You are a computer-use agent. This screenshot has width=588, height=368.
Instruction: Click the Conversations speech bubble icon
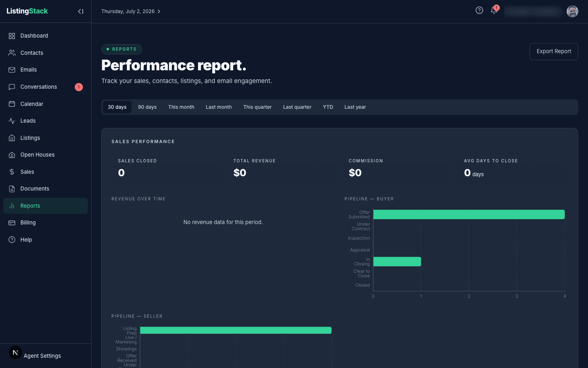coord(12,87)
